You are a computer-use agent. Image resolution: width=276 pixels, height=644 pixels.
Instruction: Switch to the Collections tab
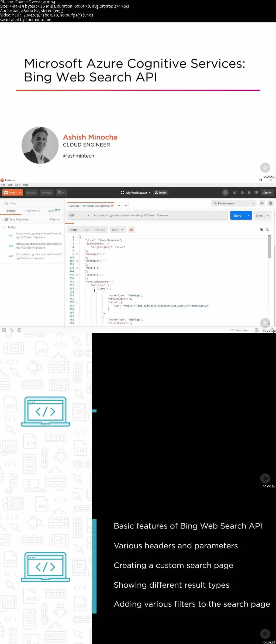32,211
